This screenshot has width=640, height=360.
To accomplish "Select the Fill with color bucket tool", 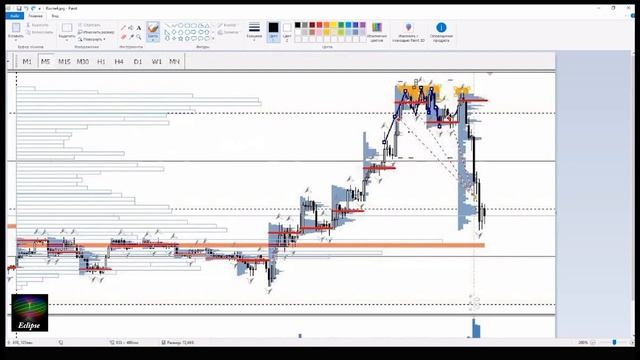I will click(x=131, y=28).
